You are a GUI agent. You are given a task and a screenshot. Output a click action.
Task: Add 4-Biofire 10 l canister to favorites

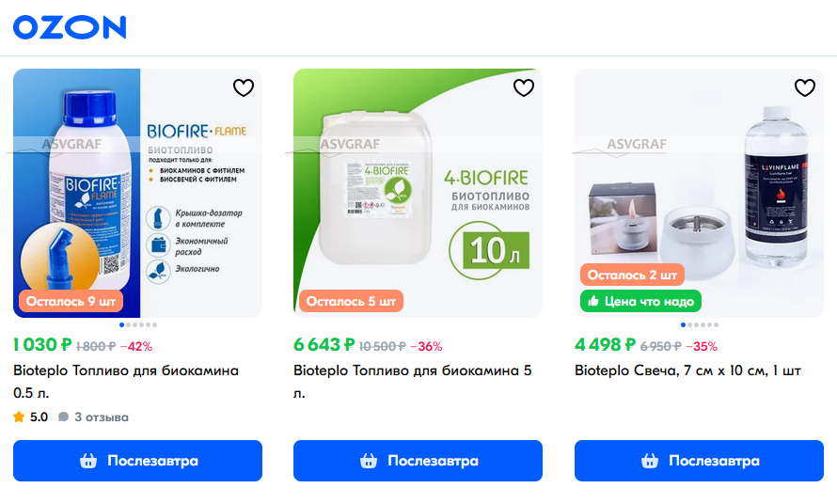[524, 87]
